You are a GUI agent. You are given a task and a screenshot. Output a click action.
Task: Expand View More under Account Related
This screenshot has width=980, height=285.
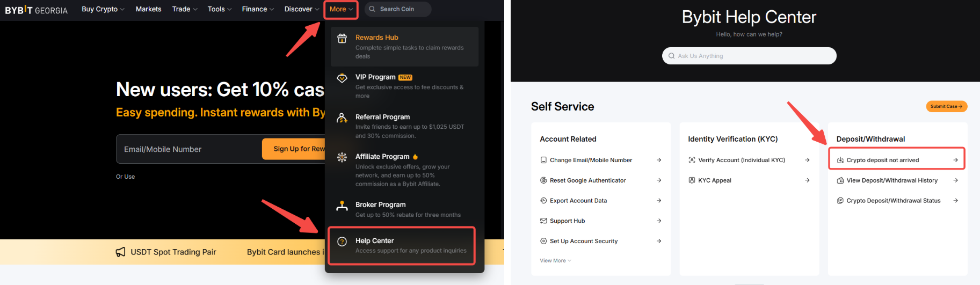point(555,261)
